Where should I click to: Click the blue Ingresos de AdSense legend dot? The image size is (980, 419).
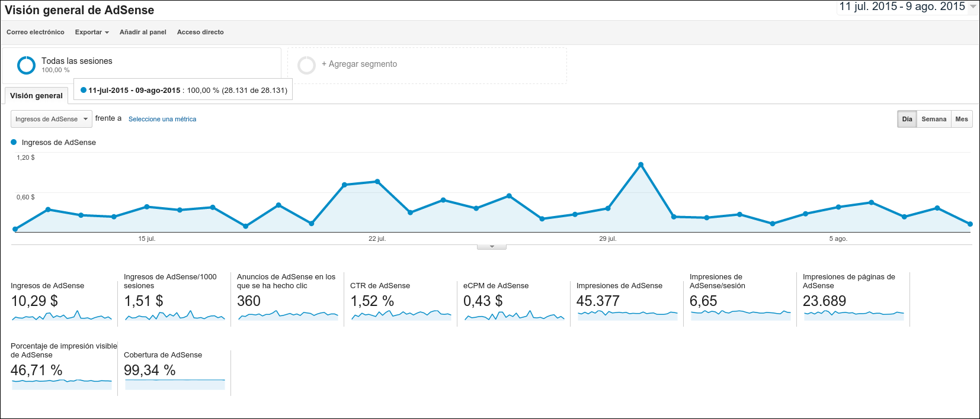(x=14, y=142)
